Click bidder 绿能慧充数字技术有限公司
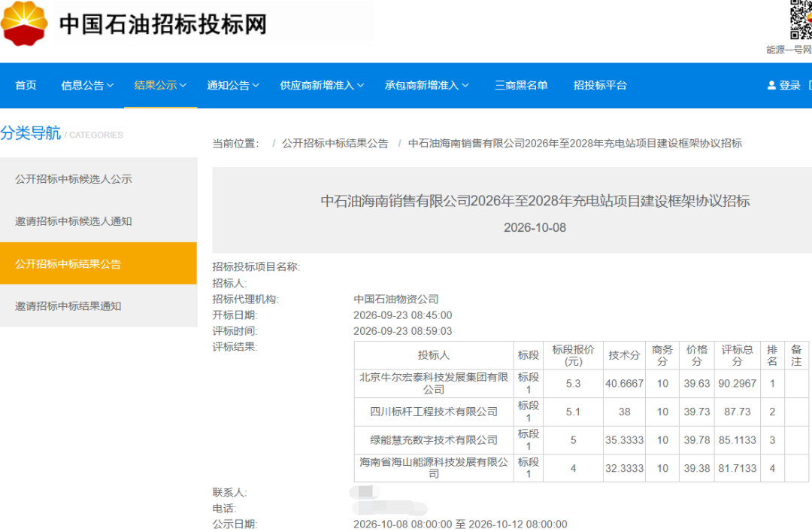The image size is (812, 532). (x=434, y=440)
